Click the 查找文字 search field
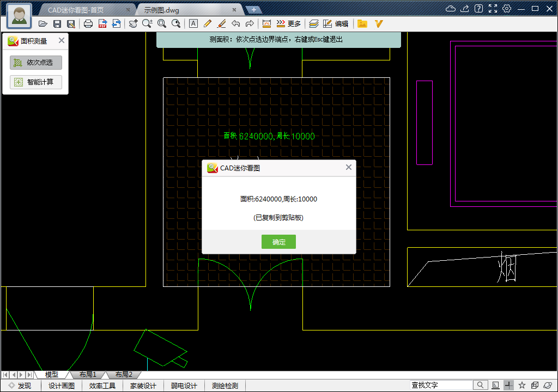The image size is (558, 392). (441, 385)
